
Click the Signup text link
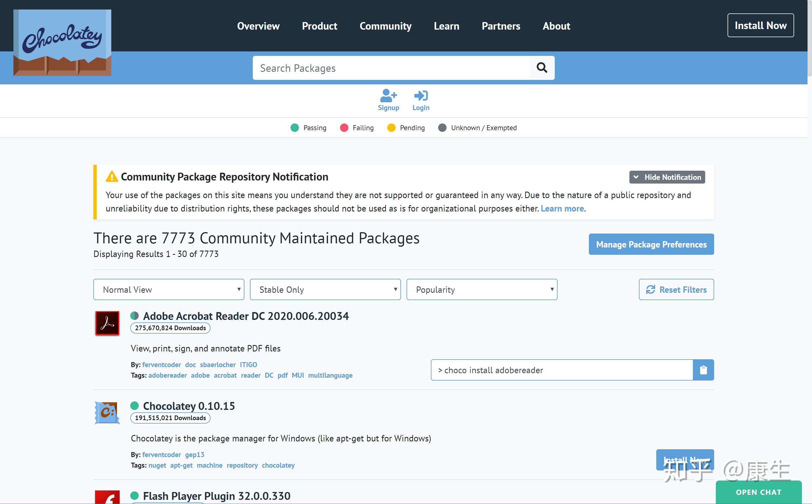pos(388,108)
